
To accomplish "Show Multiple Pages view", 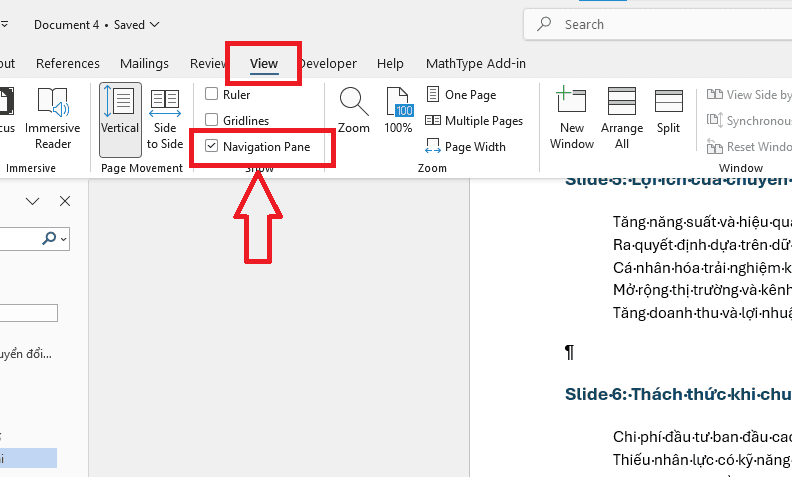I will point(474,121).
